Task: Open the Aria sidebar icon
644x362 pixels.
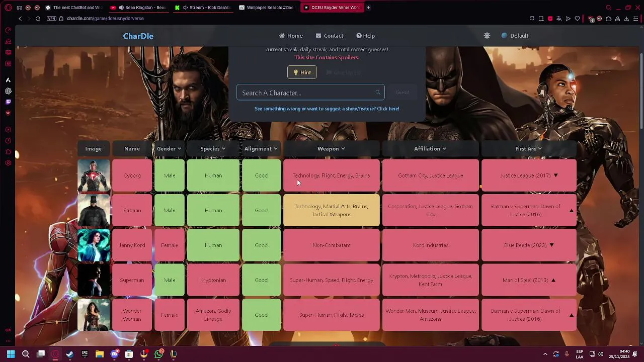Action: pyautogui.click(x=8, y=80)
